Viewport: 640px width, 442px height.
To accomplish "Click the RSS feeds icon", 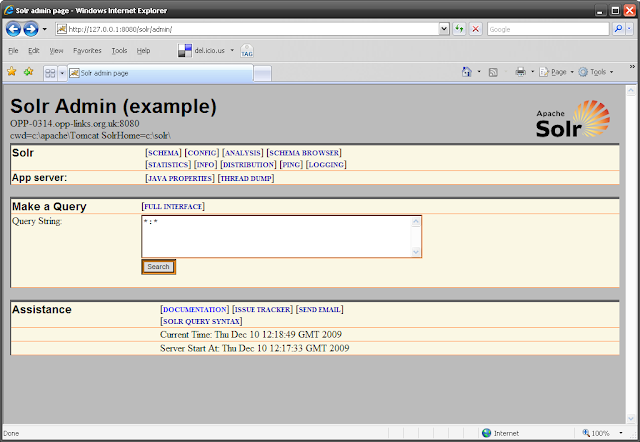I will [493, 72].
